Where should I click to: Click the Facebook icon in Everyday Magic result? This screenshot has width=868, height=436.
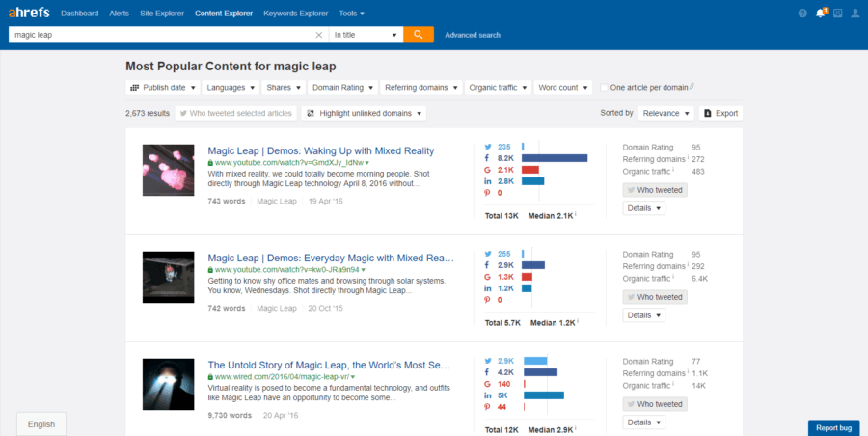pyautogui.click(x=488, y=265)
